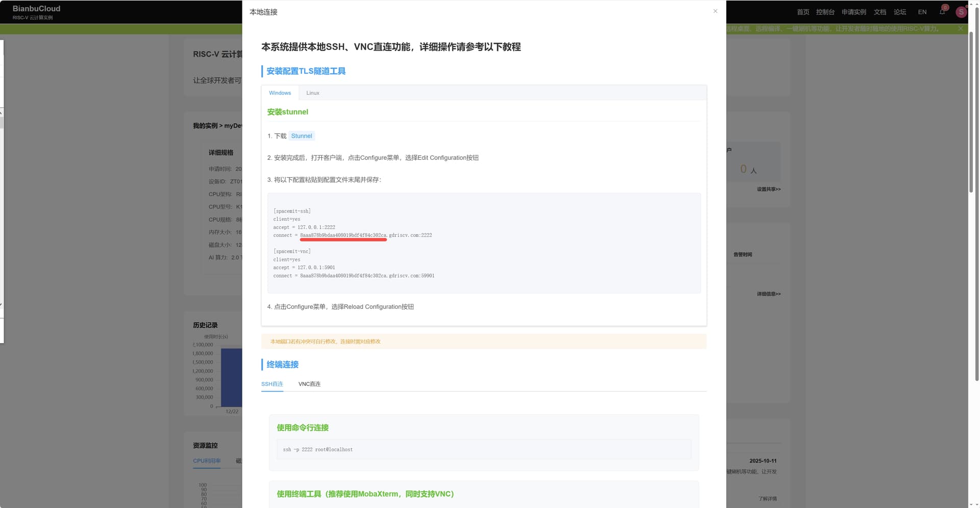The image size is (980, 508).
Task: Open the notification bell
Action: (942, 12)
